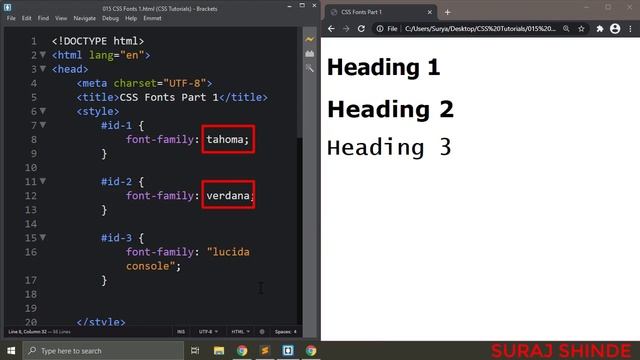The width and height of the screenshot is (640, 360).
Task: Select the CSS Fonts Part 1 Chrome tab
Action: pyautogui.click(x=381, y=12)
